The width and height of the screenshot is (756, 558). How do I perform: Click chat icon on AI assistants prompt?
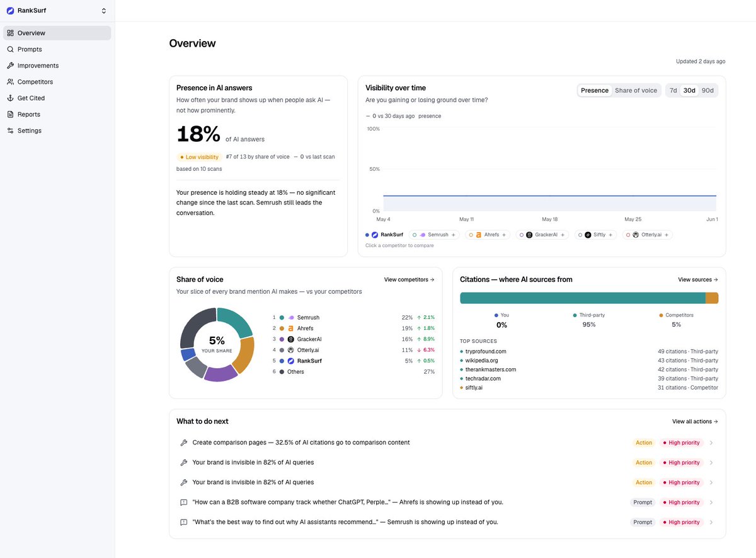point(184,522)
